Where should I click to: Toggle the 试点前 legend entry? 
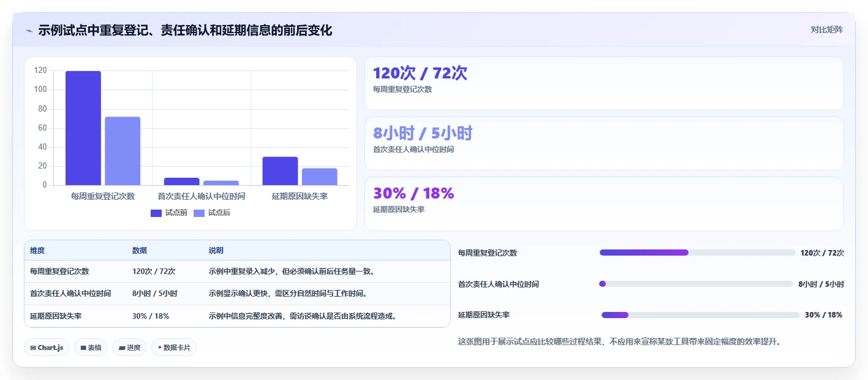tap(169, 213)
